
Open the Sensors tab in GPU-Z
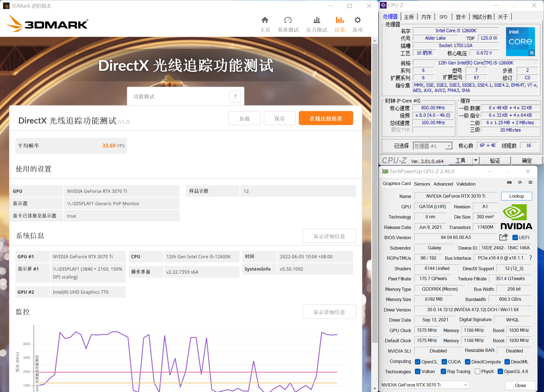[422, 184]
